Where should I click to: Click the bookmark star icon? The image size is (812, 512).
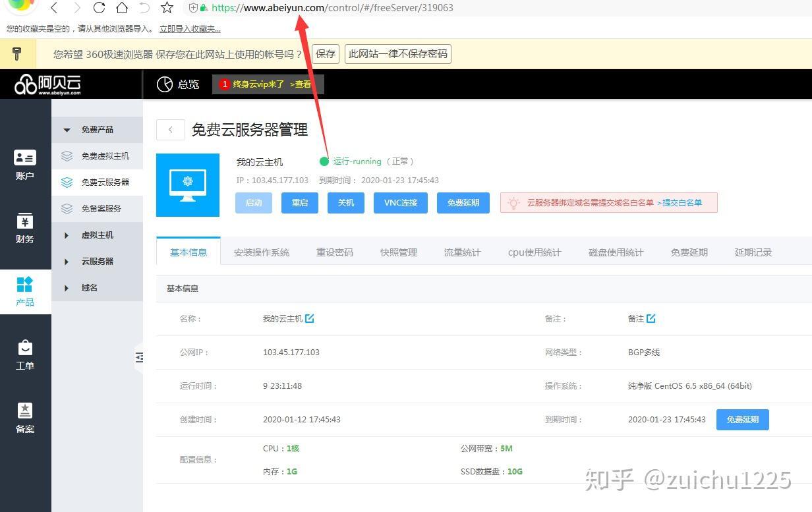[167, 8]
